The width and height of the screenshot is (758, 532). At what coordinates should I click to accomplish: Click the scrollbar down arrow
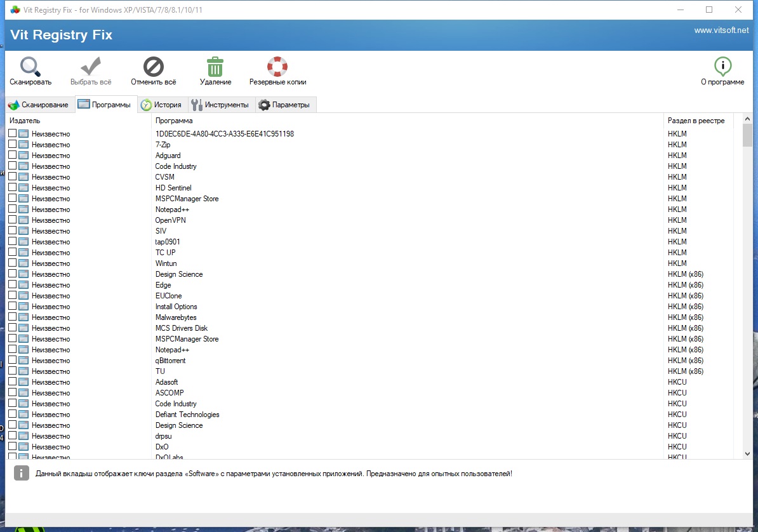coord(747,453)
